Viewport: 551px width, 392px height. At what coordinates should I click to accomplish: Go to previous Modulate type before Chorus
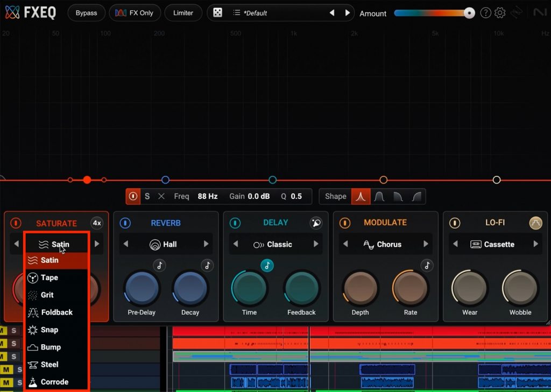click(345, 244)
